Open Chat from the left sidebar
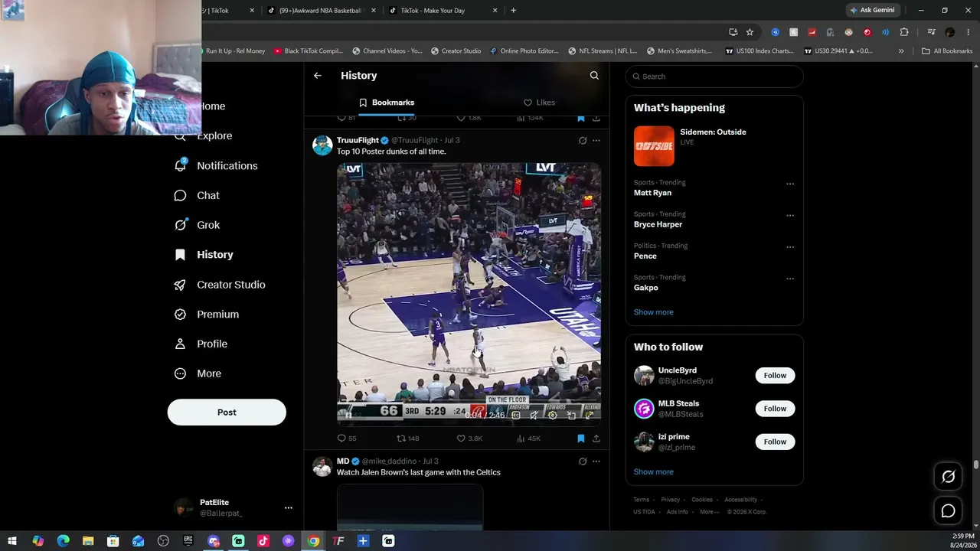This screenshot has height=551, width=980. tap(198, 195)
